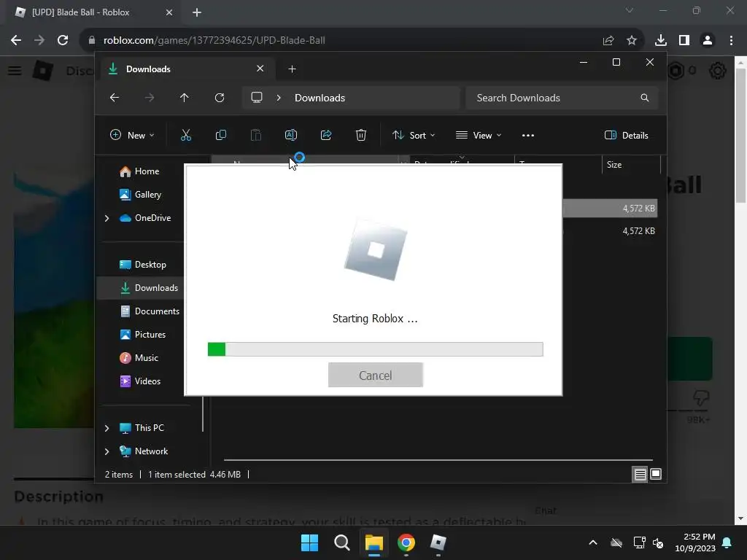Click the search magnifier in Search Downloads

(x=645, y=98)
